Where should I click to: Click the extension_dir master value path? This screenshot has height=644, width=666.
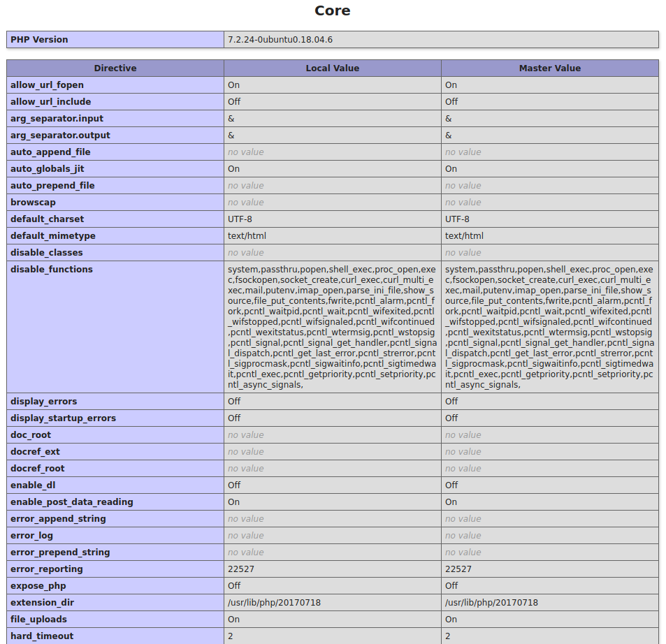[x=491, y=603]
